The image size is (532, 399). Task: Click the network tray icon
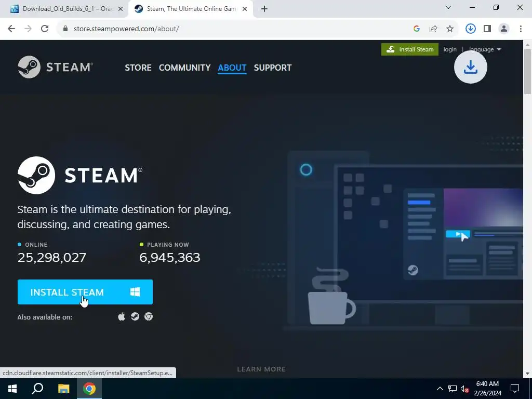453,389
